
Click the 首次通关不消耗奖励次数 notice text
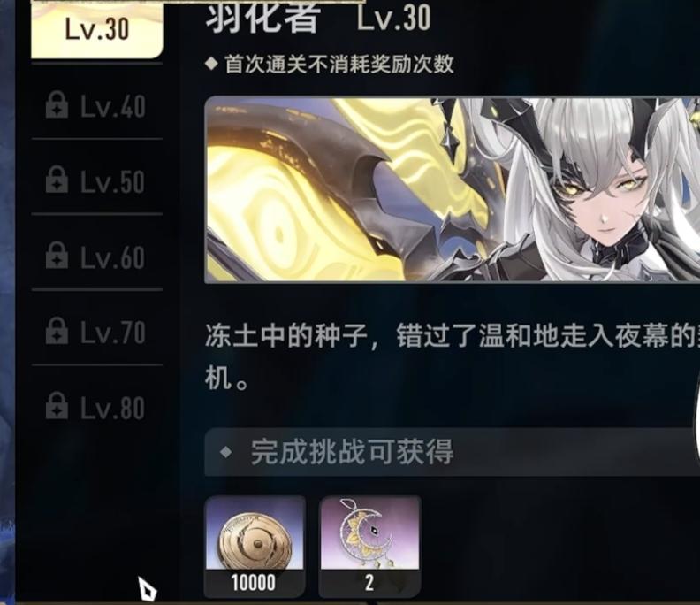click(x=339, y=64)
